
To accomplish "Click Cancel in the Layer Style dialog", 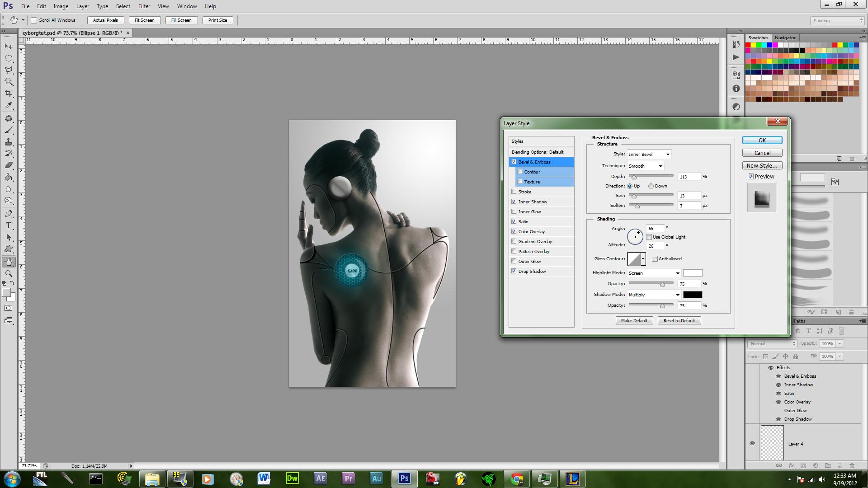I will pyautogui.click(x=762, y=153).
